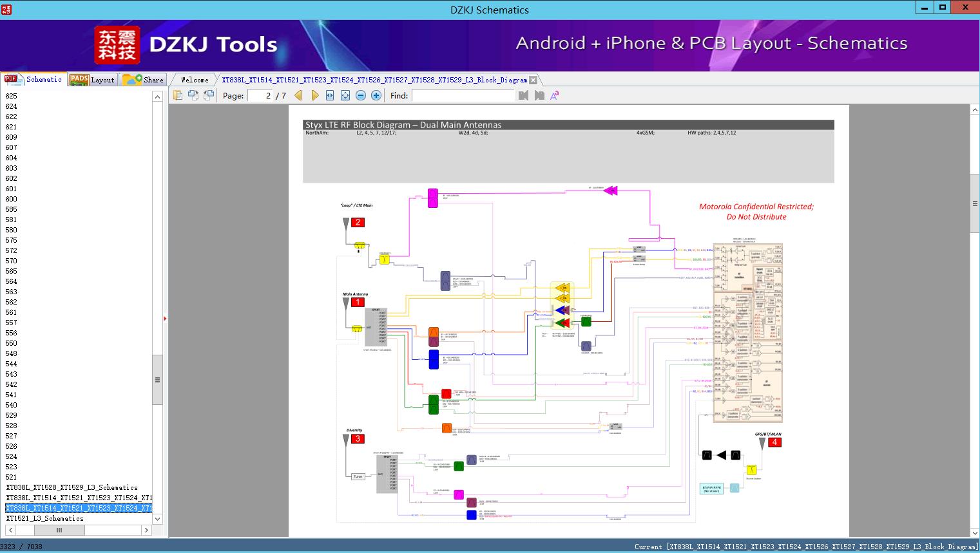This screenshot has height=553, width=980.
Task: Select item 529 in the list
Action: [x=12, y=415]
